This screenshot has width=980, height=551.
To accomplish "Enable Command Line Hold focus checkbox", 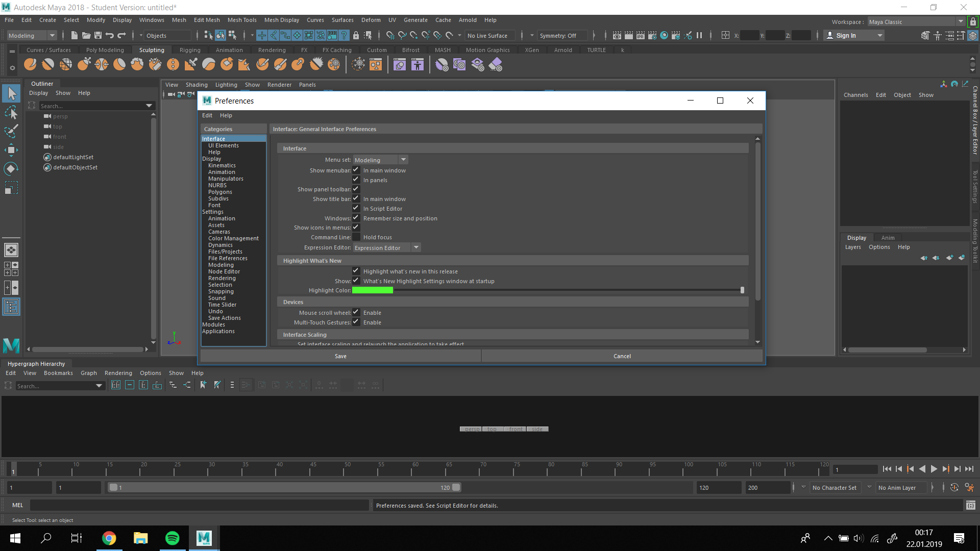I will coord(356,237).
